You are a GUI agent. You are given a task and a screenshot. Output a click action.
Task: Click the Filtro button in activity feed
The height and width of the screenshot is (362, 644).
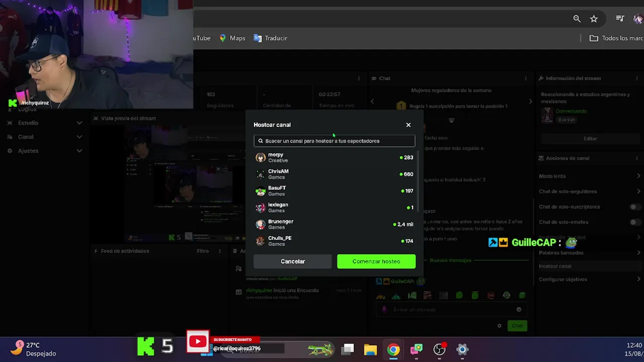[203, 251]
